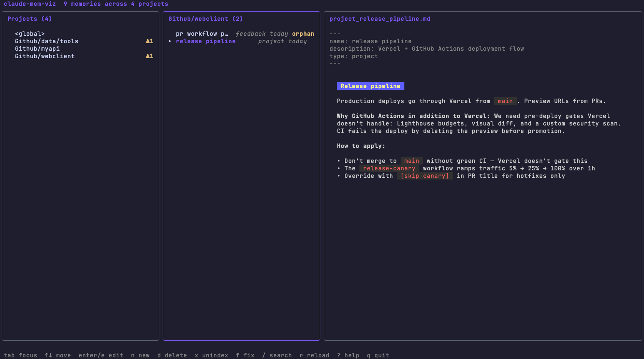This screenshot has height=359, width=644.
Task: Focus the Github/webclient (2) panel title
Action: [x=206, y=19]
